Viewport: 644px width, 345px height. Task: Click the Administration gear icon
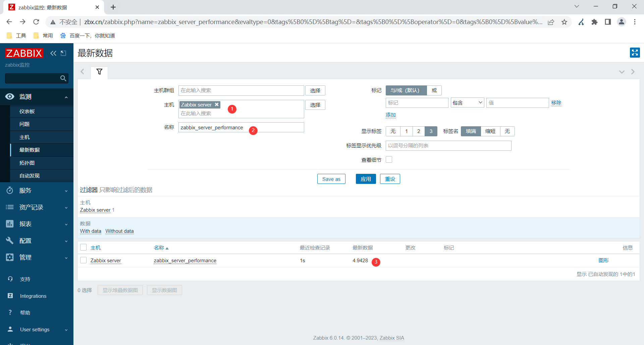[10, 257]
